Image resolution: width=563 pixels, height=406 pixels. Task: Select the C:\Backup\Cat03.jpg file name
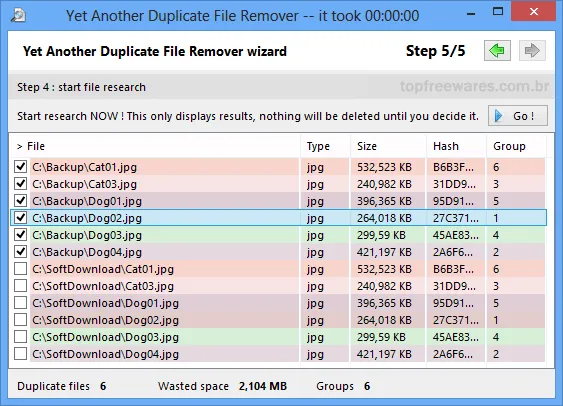84,184
